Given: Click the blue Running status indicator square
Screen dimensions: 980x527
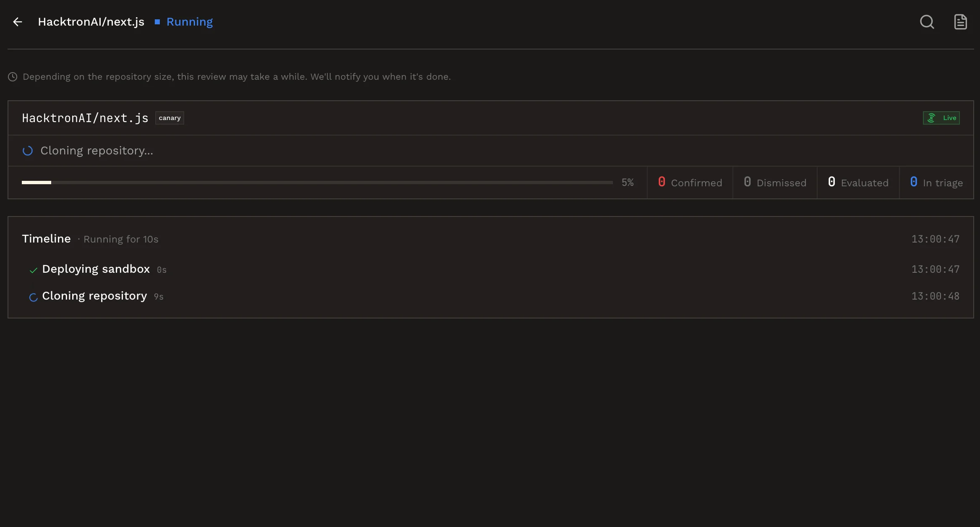Looking at the screenshot, I should coord(157,22).
